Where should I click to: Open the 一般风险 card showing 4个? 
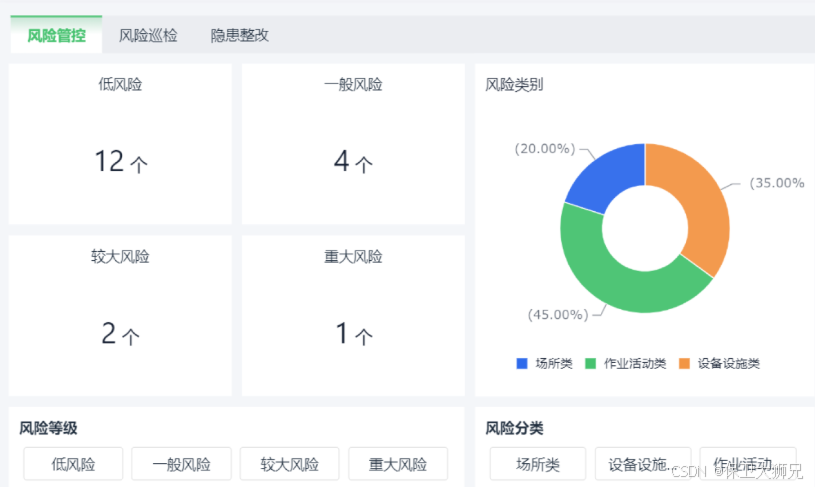point(353,144)
